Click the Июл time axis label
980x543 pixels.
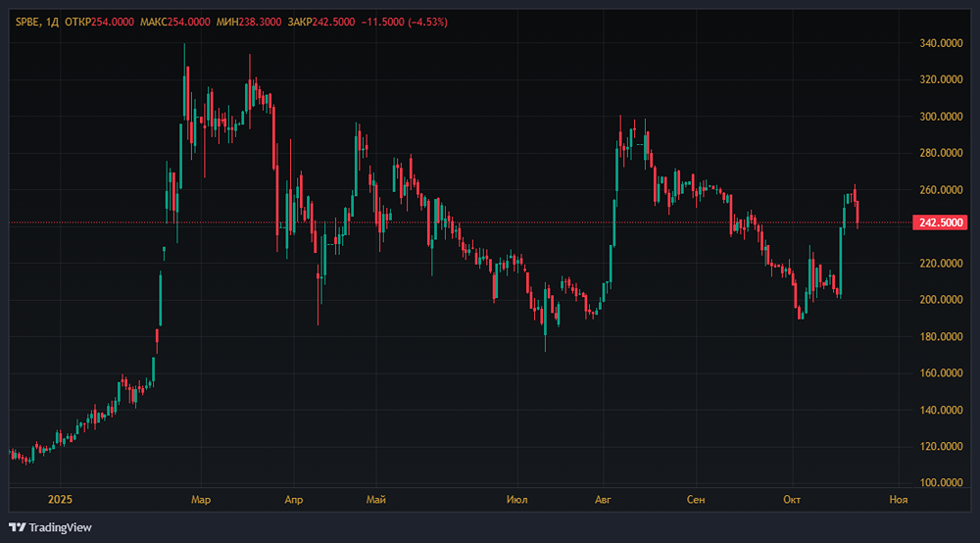pyautogui.click(x=516, y=499)
